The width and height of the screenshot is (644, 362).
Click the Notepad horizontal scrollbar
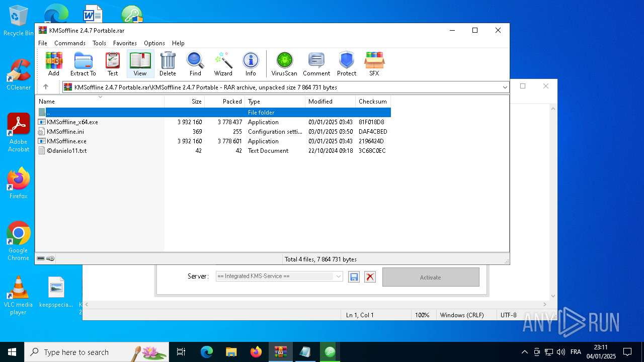(316, 304)
